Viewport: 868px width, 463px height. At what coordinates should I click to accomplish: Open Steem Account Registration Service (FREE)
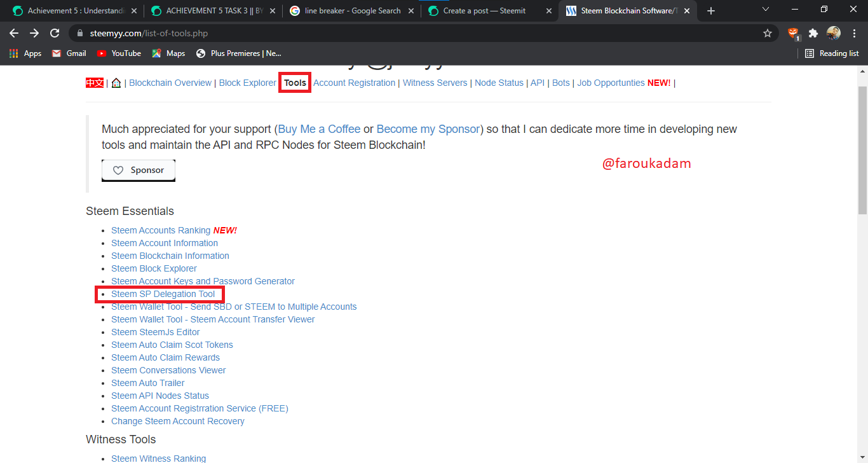tap(200, 408)
